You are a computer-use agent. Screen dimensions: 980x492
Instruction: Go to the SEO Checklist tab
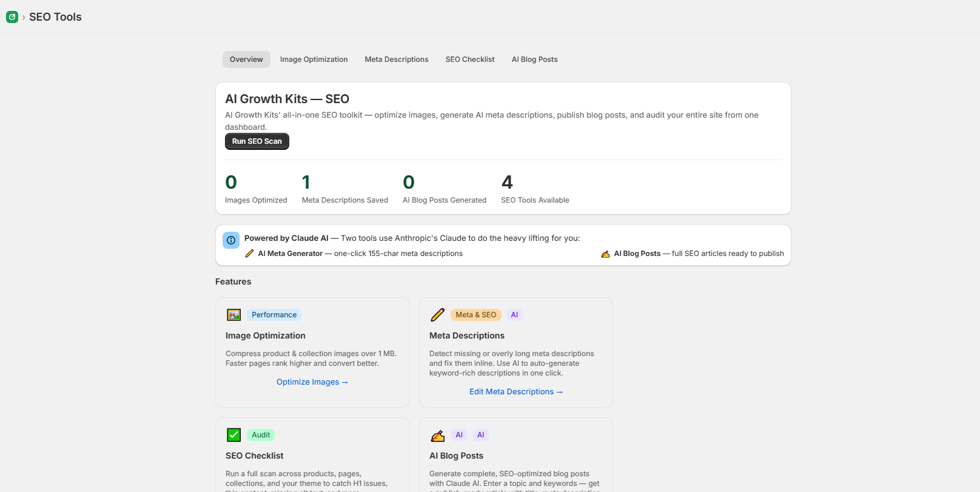click(470, 59)
